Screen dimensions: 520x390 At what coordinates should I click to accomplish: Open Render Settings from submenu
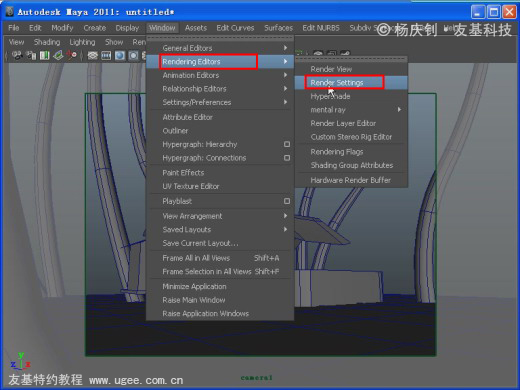[351, 83]
